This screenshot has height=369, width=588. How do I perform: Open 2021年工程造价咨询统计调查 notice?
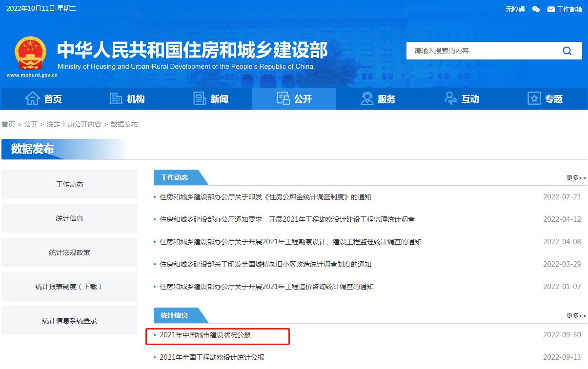pos(266,287)
